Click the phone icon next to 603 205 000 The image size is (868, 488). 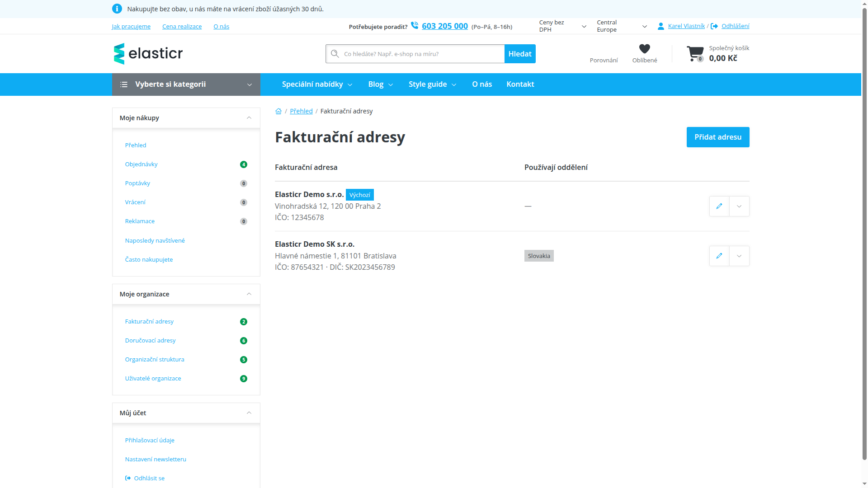415,26
